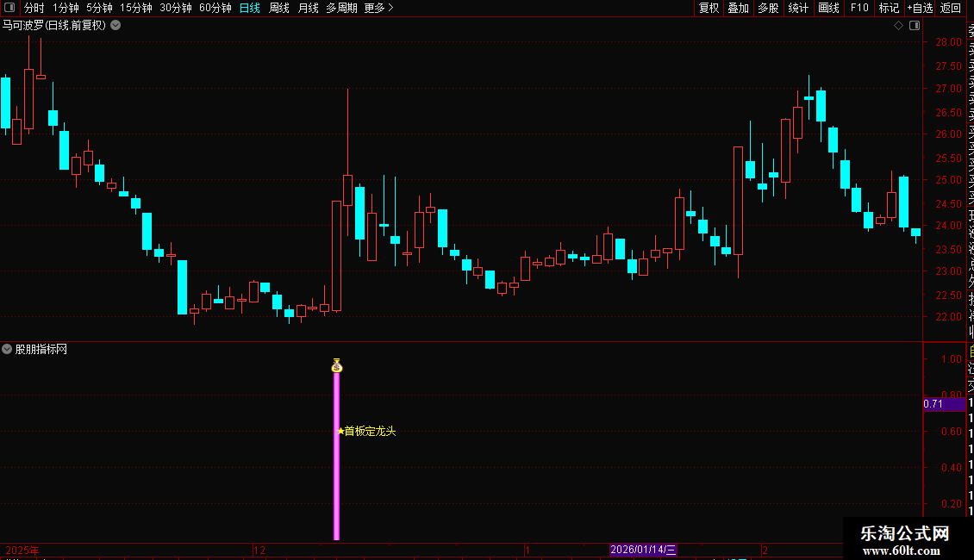The height and width of the screenshot is (560, 974).
Task: Click the 2025年 time axis label
Action: (22, 550)
